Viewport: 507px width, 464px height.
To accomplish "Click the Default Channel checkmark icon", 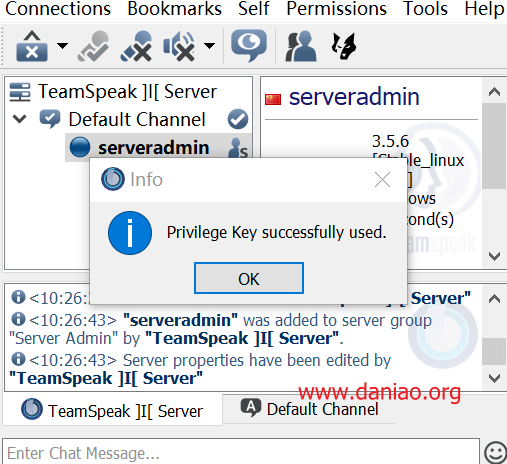I will tap(238, 119).
